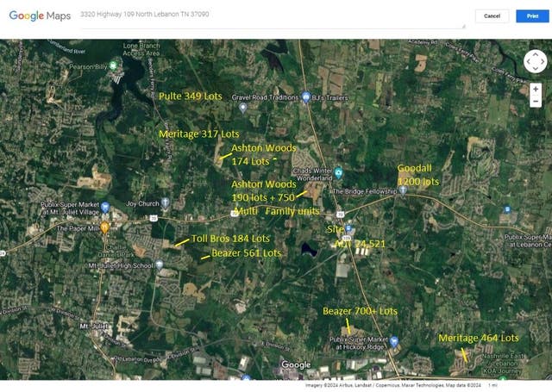Click the Site marker icon
Image resolution: width=552 pixels, height=392 pixels.
click(348, 228)
